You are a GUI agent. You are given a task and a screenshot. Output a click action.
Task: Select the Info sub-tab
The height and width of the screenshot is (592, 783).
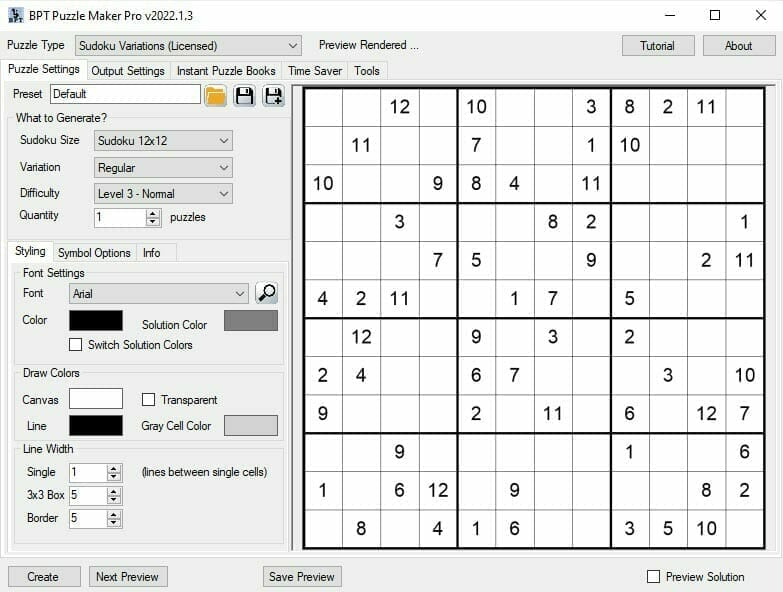click(152, 253)
